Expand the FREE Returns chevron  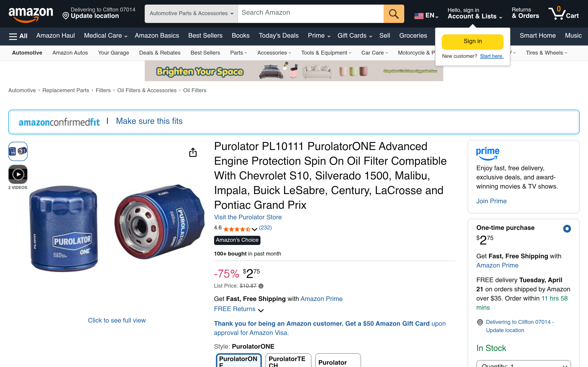[261, 310]
